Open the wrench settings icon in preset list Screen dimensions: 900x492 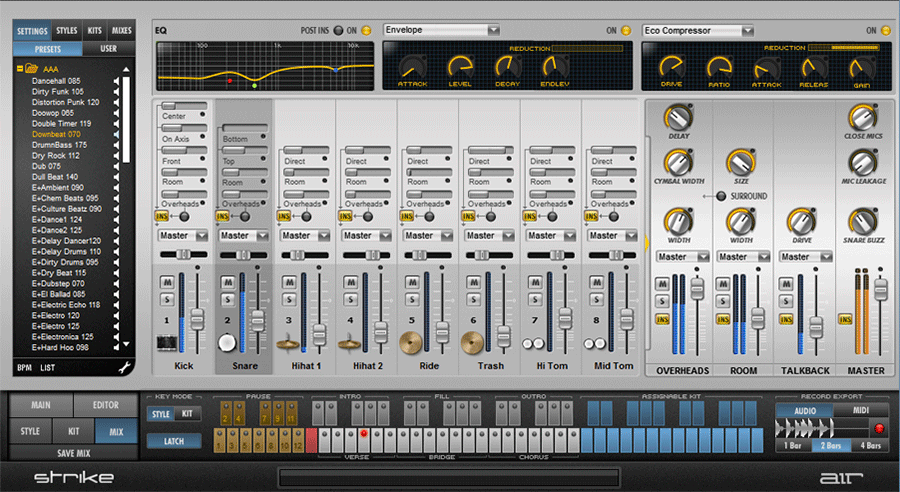click(124, 368)
